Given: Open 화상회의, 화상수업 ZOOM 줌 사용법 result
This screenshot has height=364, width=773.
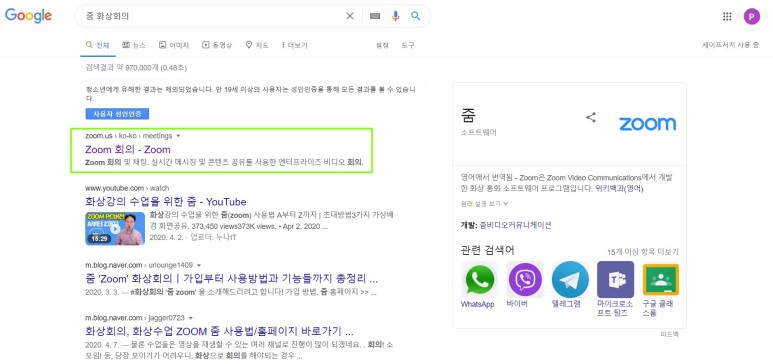Looking at the screenshot, I should 219,330.
